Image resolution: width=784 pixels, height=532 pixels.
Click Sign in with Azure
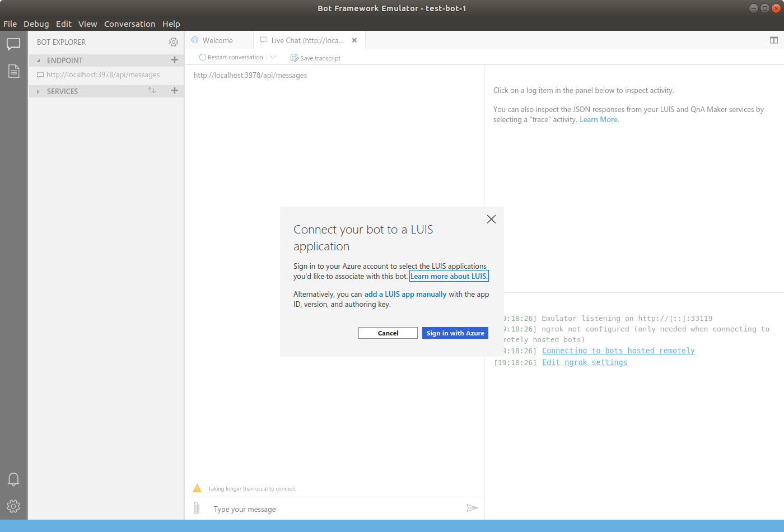(455, 333)
